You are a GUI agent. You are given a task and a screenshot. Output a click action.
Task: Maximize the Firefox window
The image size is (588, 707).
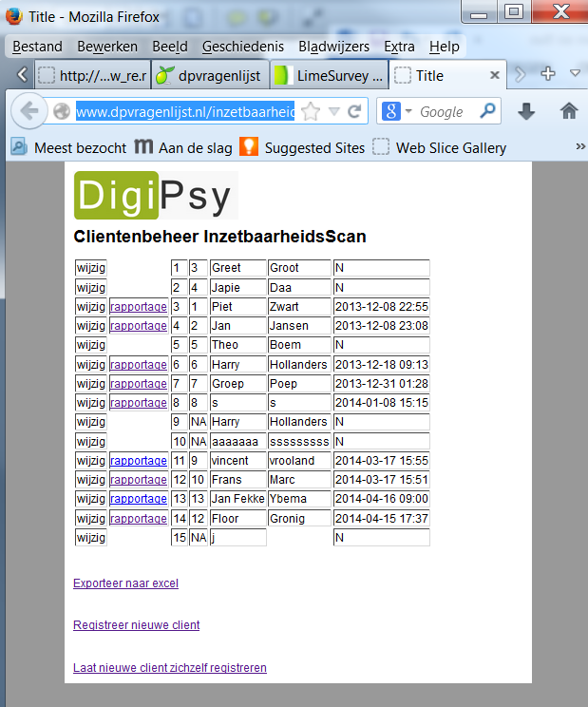(x=514, y=11)
